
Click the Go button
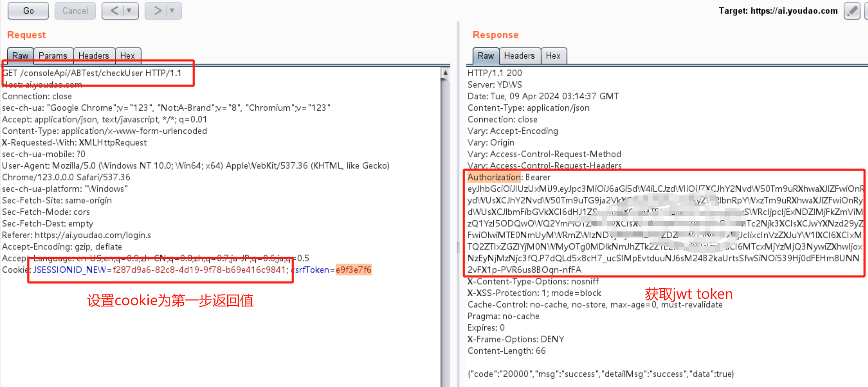[x=28, y=11]
